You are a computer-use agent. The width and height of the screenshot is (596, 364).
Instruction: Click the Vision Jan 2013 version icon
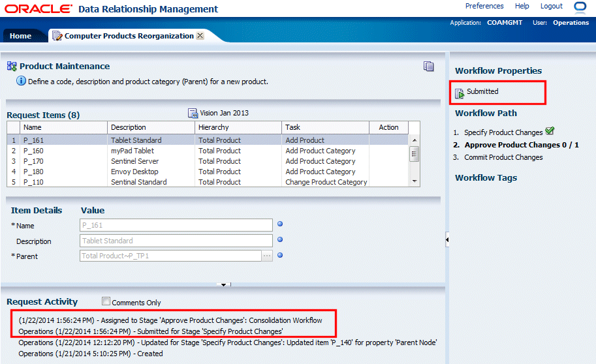[193, 114]
